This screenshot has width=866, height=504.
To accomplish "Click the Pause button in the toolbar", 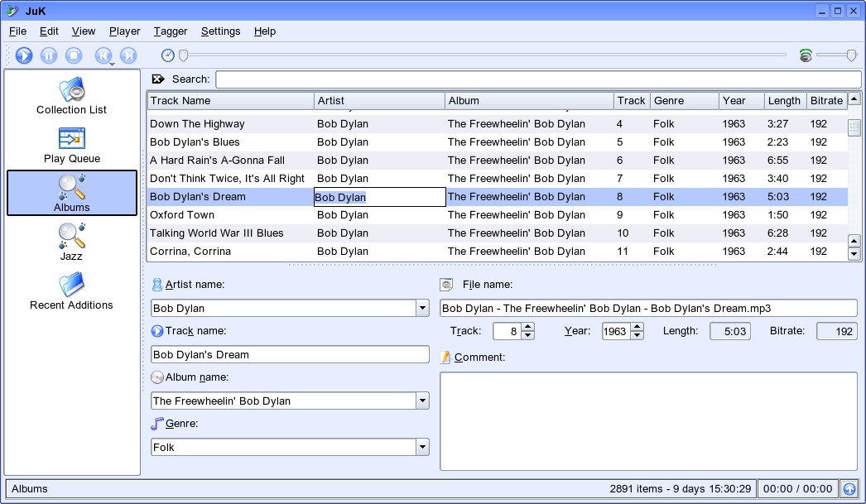I will (49, 55).
